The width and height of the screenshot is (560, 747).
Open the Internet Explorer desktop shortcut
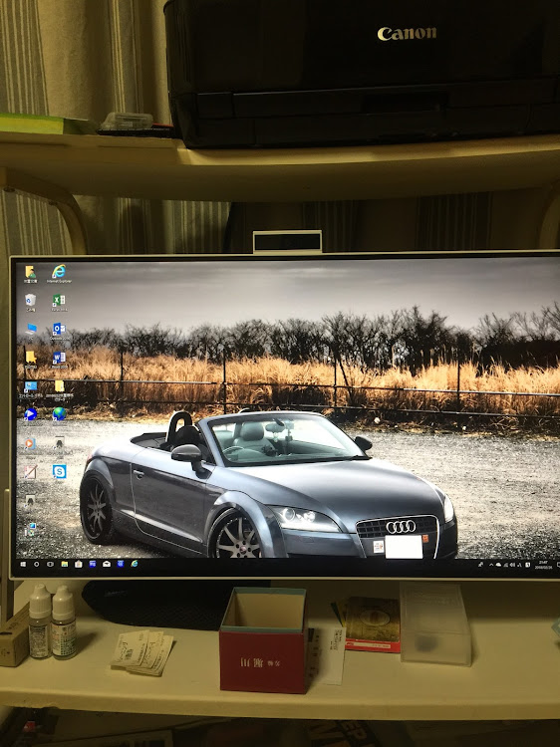point(59,274)
